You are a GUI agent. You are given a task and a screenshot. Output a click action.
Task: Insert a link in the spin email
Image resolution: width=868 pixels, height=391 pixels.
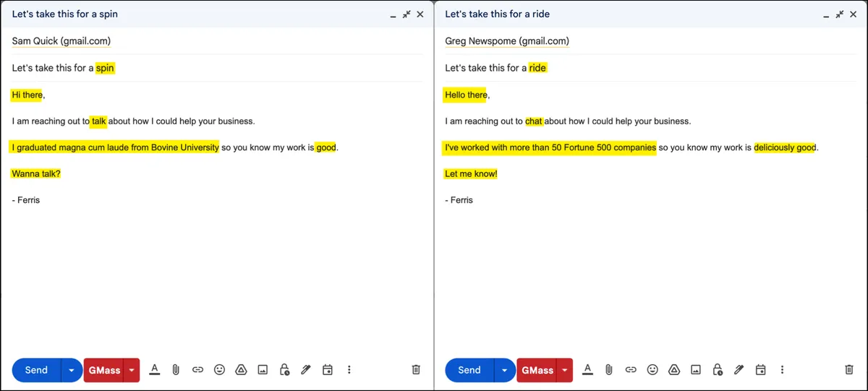(197, 369)
